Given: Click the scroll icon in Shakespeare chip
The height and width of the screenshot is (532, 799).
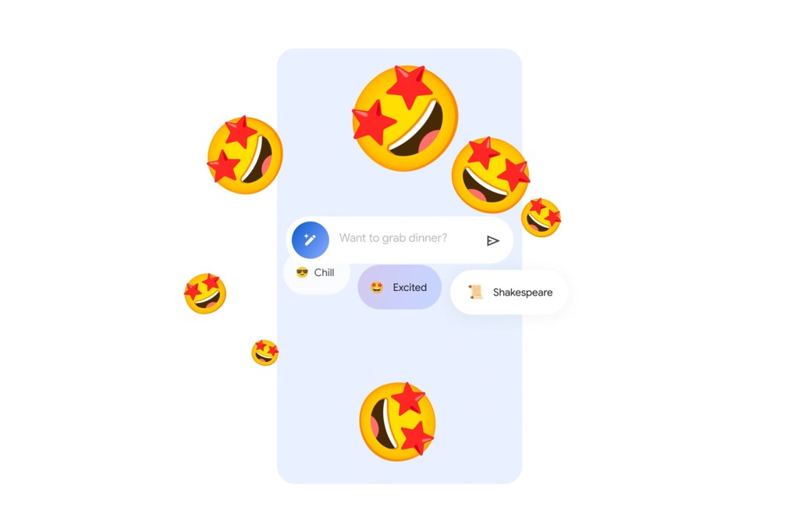Looking at the screenshot, I should coord(475,292).
